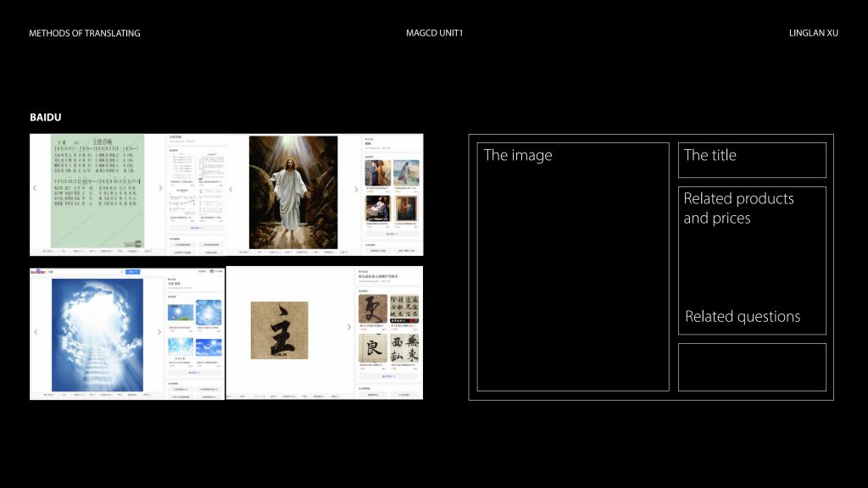Select four-character calligraphy related thumbnail

(404, 348)
